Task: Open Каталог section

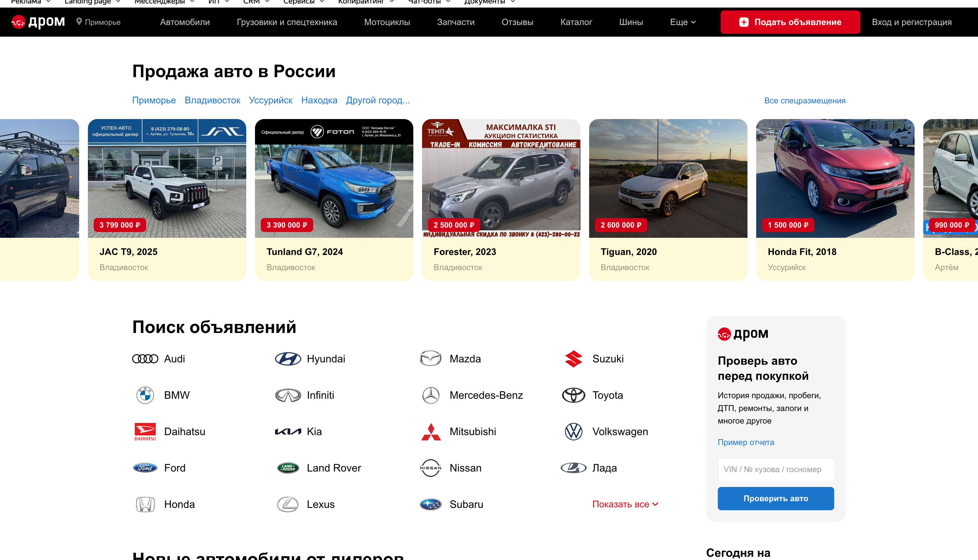Action: coord(576,22)
